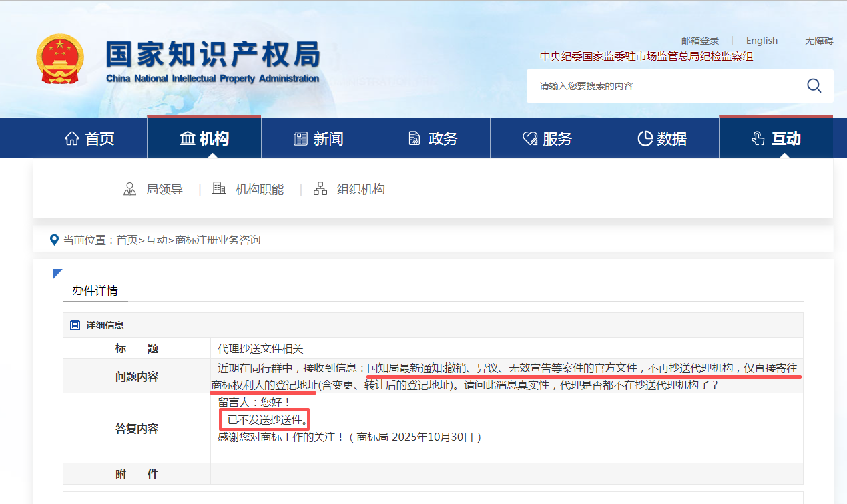
Task: Select the 新闻 news menu
Action: (318, 139)
